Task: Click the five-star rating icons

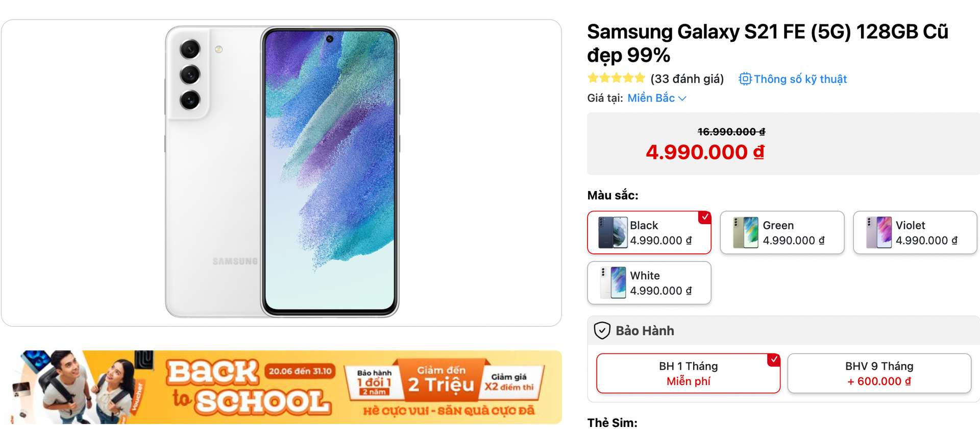Action: [x=616, y=79]
